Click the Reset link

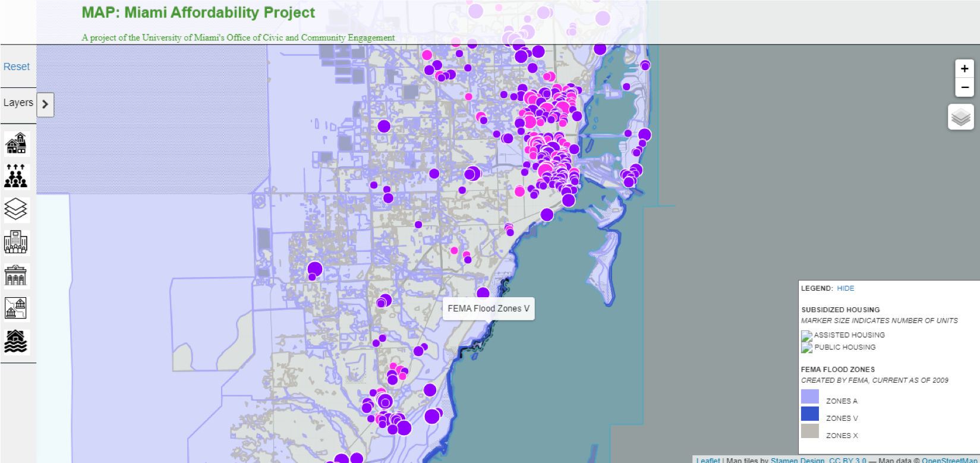(x=17, y=67)
